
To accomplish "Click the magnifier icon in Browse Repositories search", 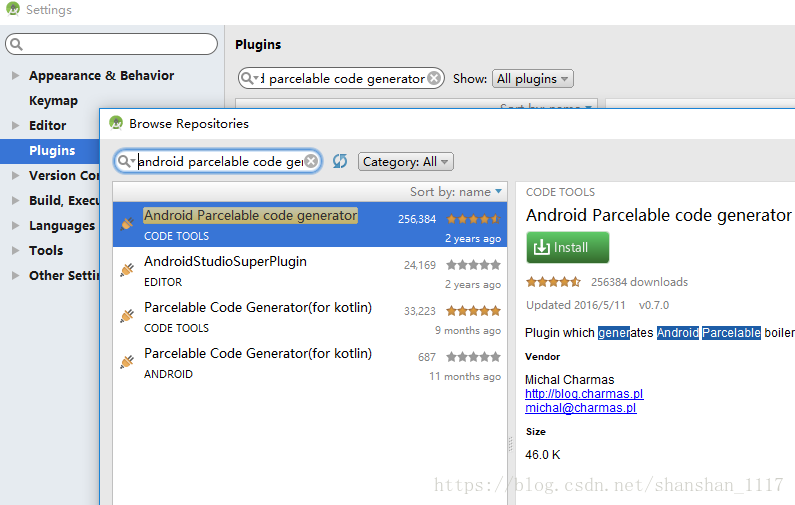I will coord(124,161).
